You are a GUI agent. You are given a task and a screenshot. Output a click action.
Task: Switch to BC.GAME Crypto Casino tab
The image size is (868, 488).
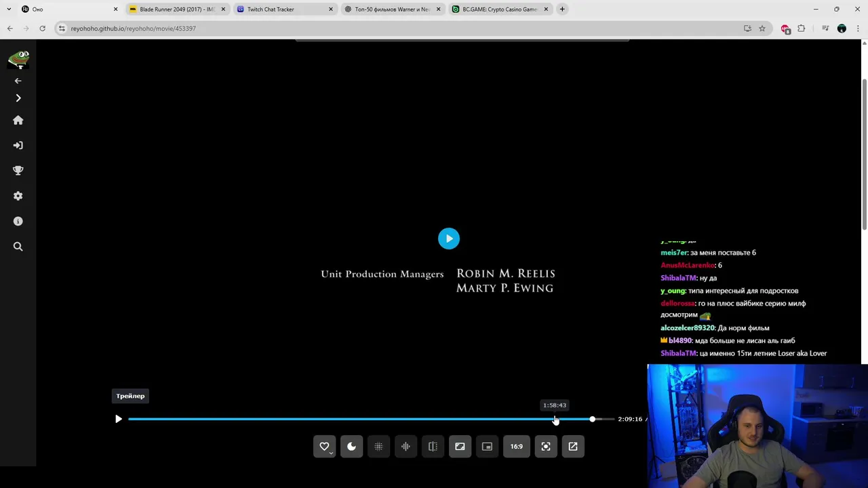coord(500,9)
